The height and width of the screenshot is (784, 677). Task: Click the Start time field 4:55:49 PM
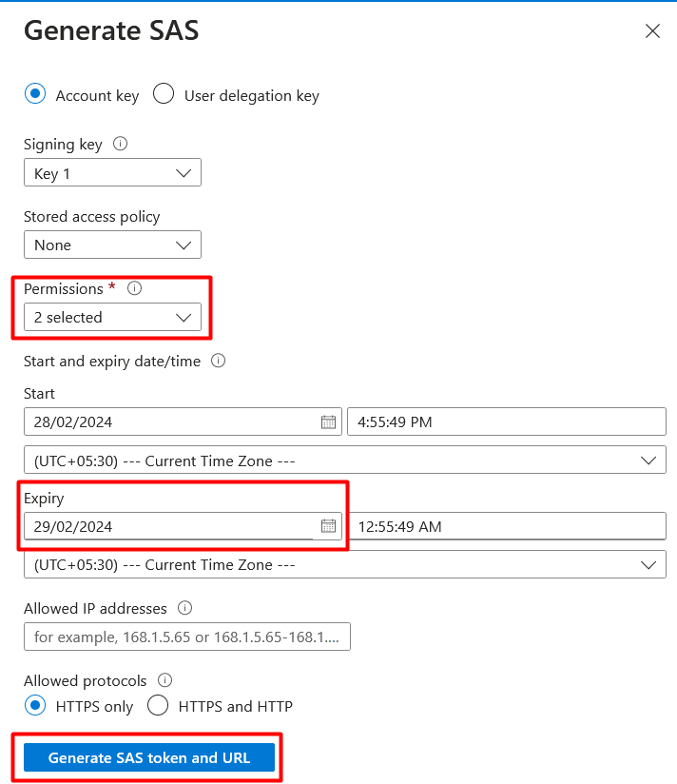tap(507, 421)
